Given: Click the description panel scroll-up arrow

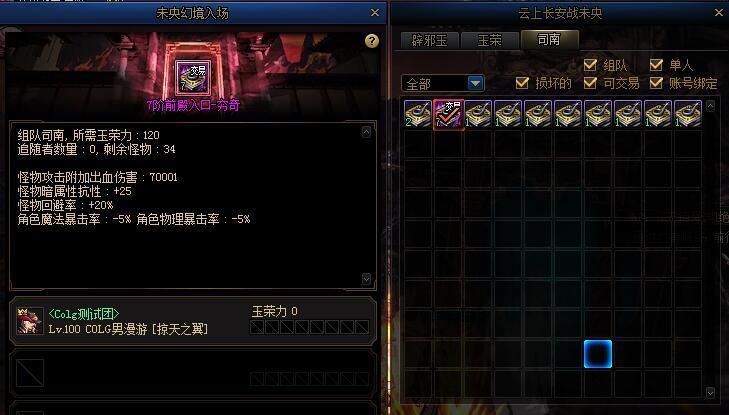Looking at the screenshot, I should [x=366, y=132].
